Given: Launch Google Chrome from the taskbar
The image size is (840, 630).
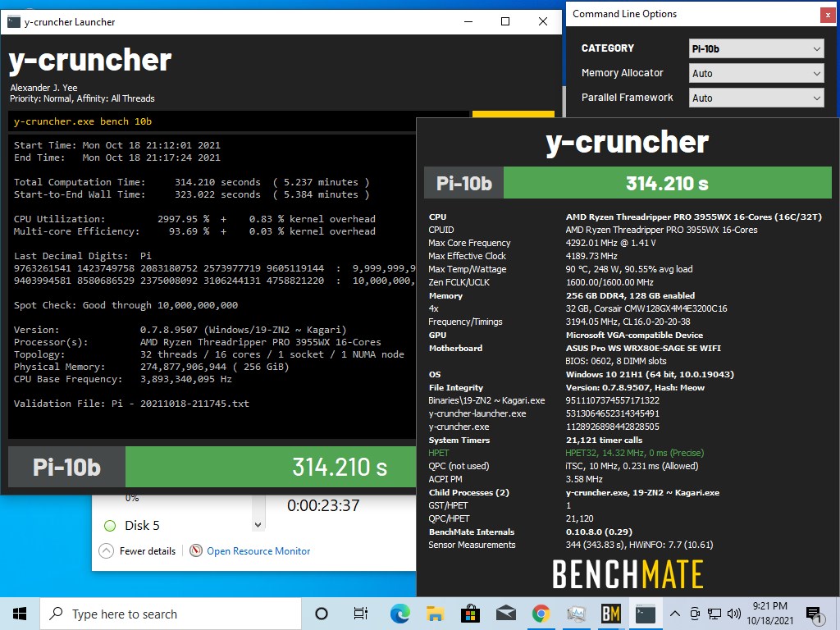Looking at the screenshot, I should pos(541,614).
